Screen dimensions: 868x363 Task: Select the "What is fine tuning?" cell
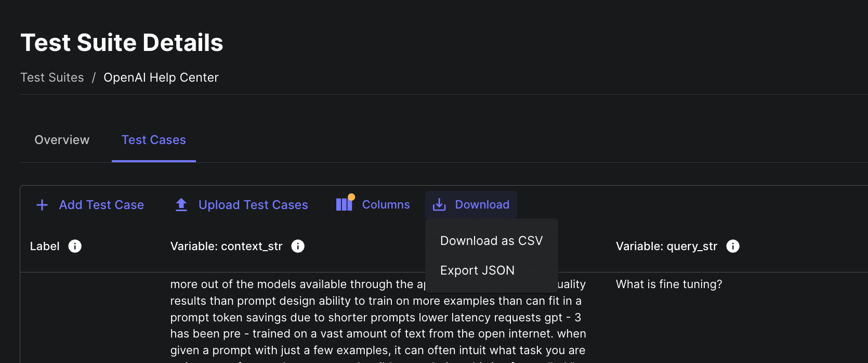[x=668, y=284]
